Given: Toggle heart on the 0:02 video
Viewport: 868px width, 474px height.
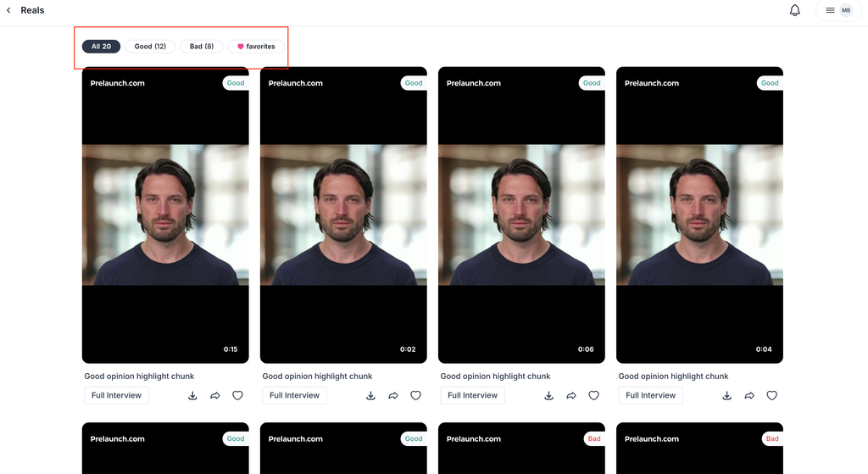Looking at the screenshot, I should pyautogui.click(x=415, y=395).
